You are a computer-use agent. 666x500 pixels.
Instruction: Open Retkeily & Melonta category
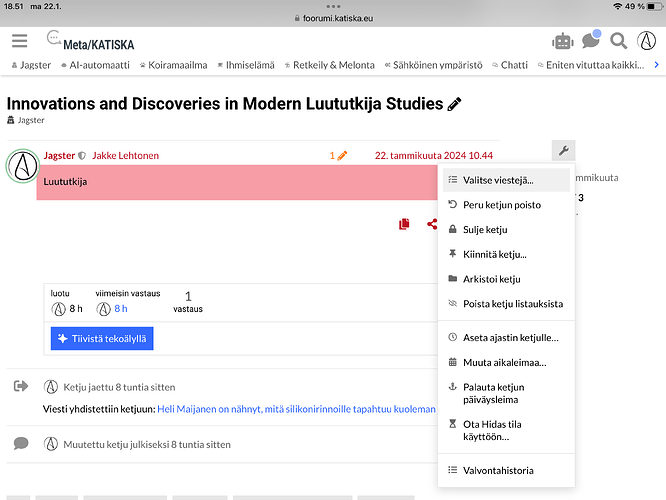[x=329, y=65]
